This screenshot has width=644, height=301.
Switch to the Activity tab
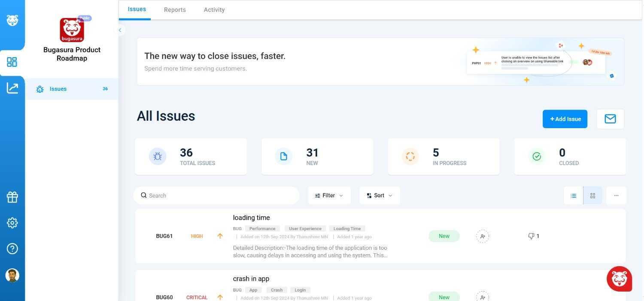tap(214, 10)
